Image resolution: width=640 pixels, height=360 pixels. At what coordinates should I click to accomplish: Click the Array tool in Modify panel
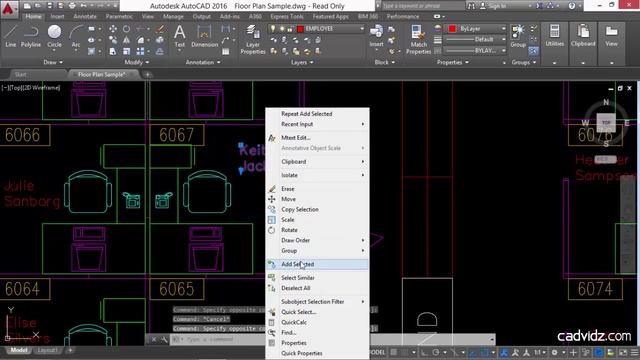[140, 51]
